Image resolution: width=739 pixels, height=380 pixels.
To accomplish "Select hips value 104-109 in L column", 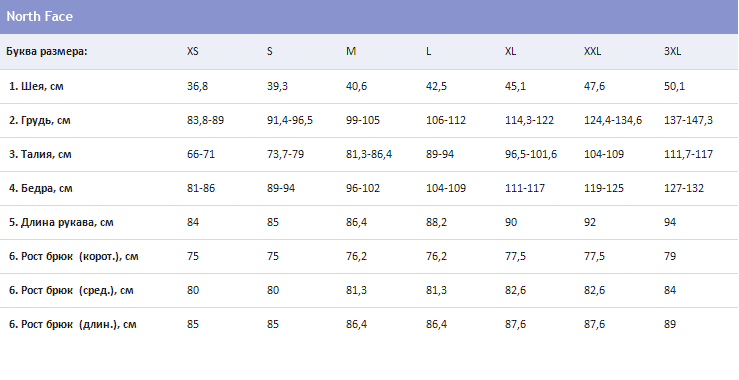I will pyautogui.click(x=446, y=189).
